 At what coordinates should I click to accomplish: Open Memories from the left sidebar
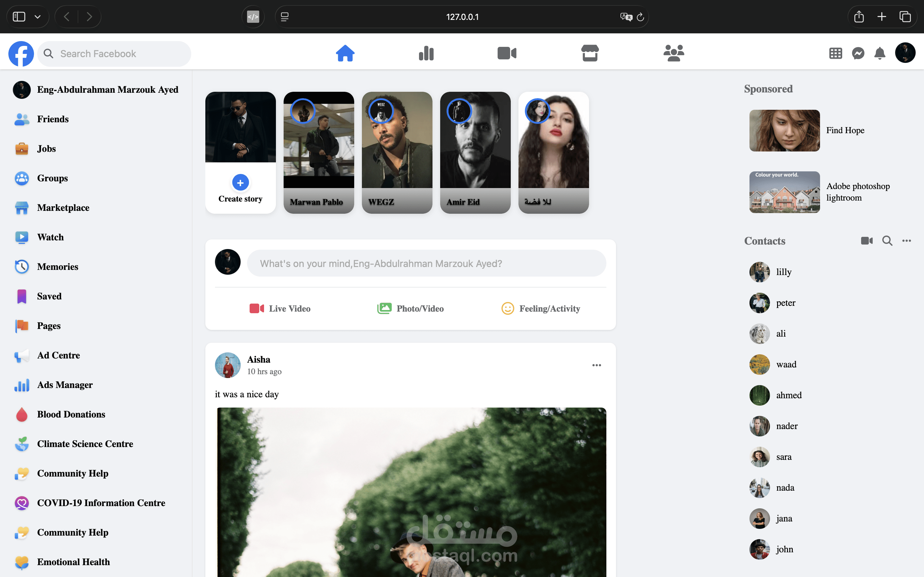[58, 266]
